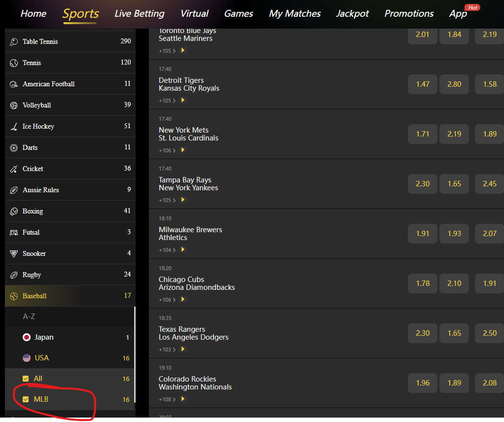The width and height of the screenshot is (504, 422).
Task: Pick odds 2.10 for Arizona Diamondbacks
Action: (x=454, y=283)
